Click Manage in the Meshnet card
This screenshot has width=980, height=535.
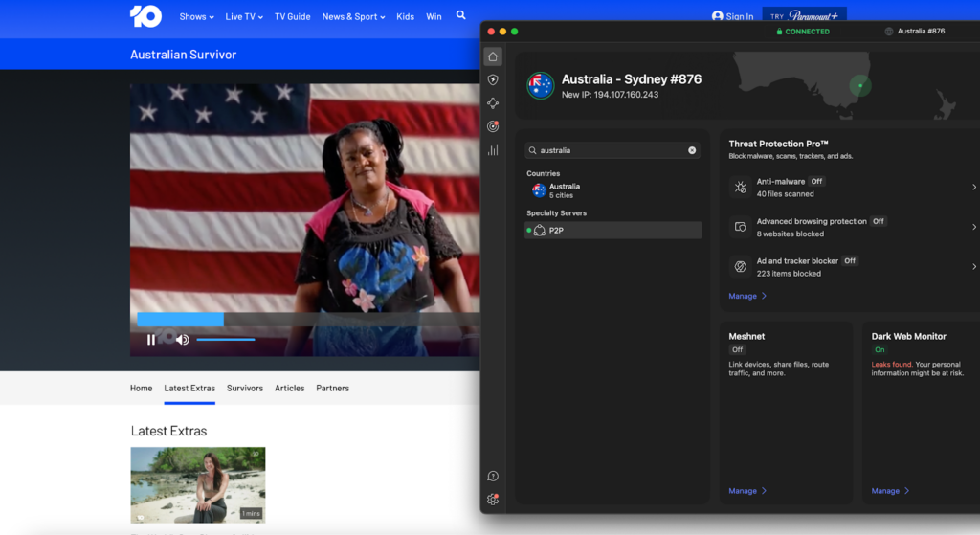coord(746,491)
